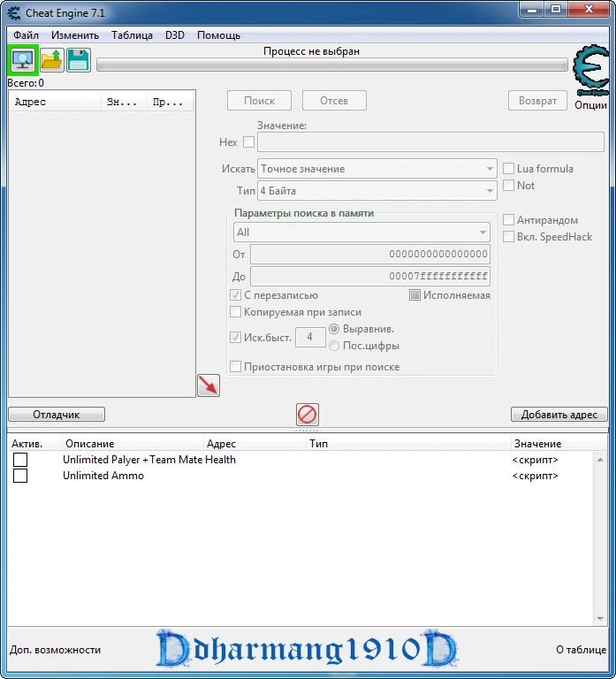Copy selected addresses using the red arrow
616x679 pixels.
coord(209,385)
